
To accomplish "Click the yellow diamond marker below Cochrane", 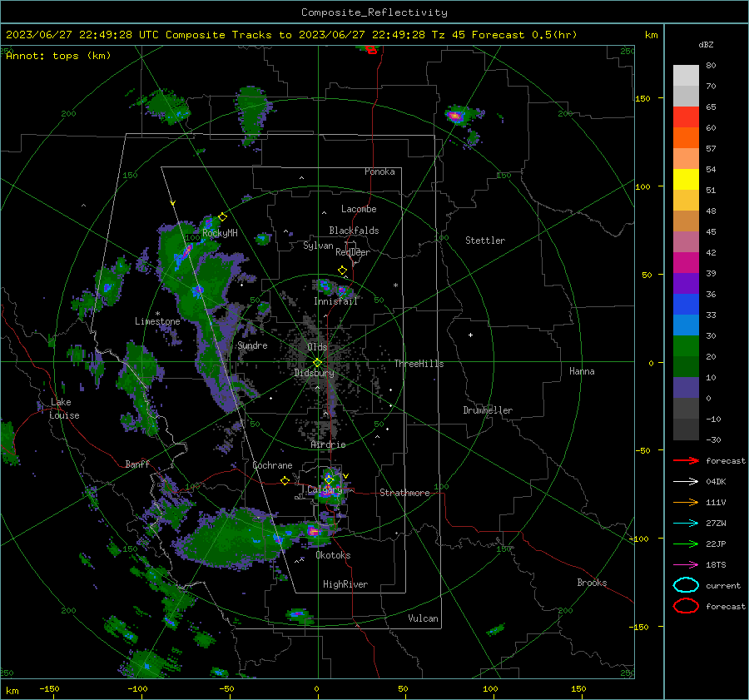I will [285, 480].
